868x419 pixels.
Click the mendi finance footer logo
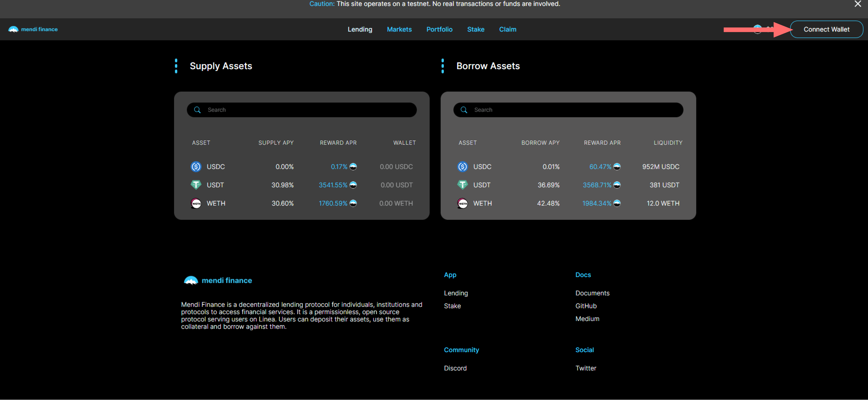coord(218,281)
